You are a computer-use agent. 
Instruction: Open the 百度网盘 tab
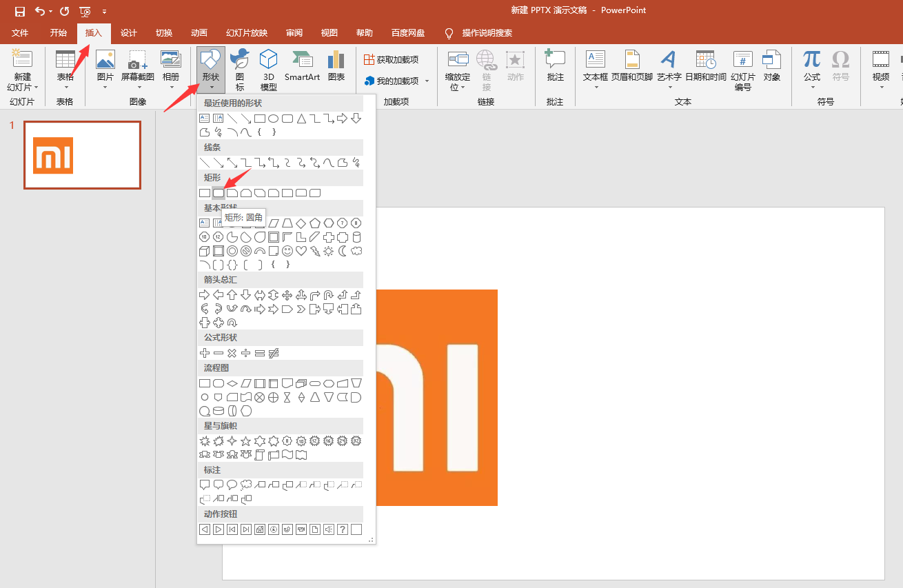pos(408,33)
